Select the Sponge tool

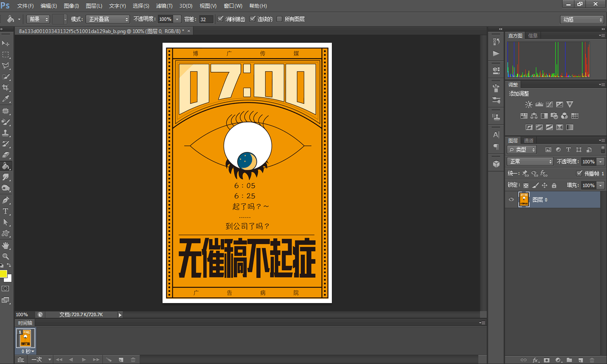pyautogui.click(x=6, y=188)
